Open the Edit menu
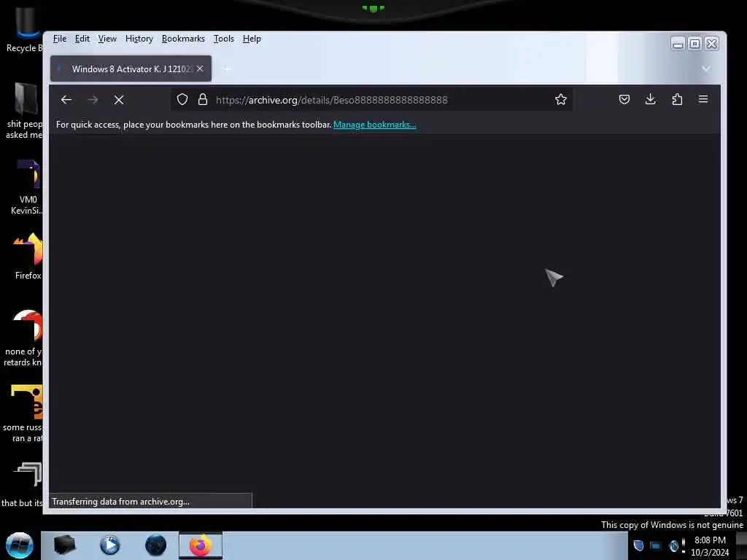This screenshot has height=560, width=747. tap(82, 39)
